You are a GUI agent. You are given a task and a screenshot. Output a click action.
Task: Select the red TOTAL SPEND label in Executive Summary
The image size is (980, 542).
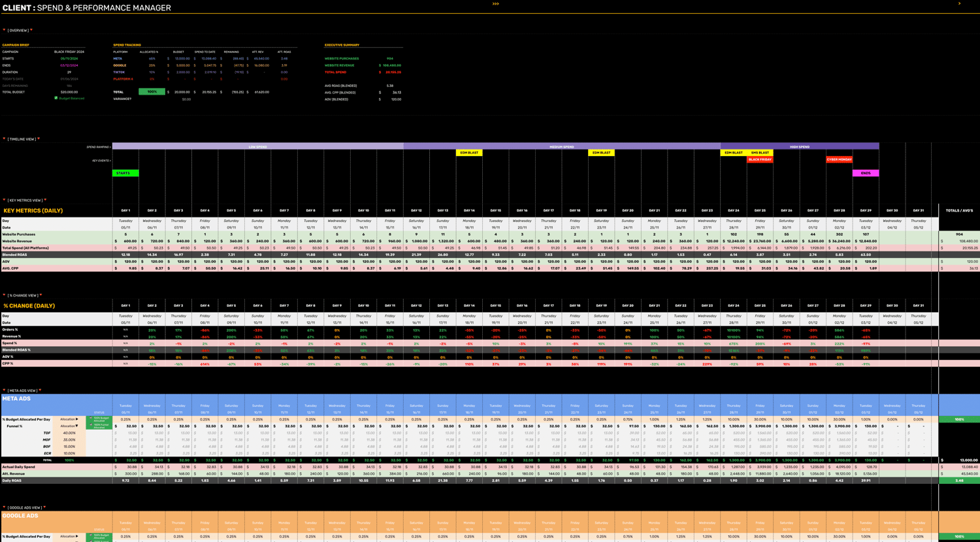336,72
